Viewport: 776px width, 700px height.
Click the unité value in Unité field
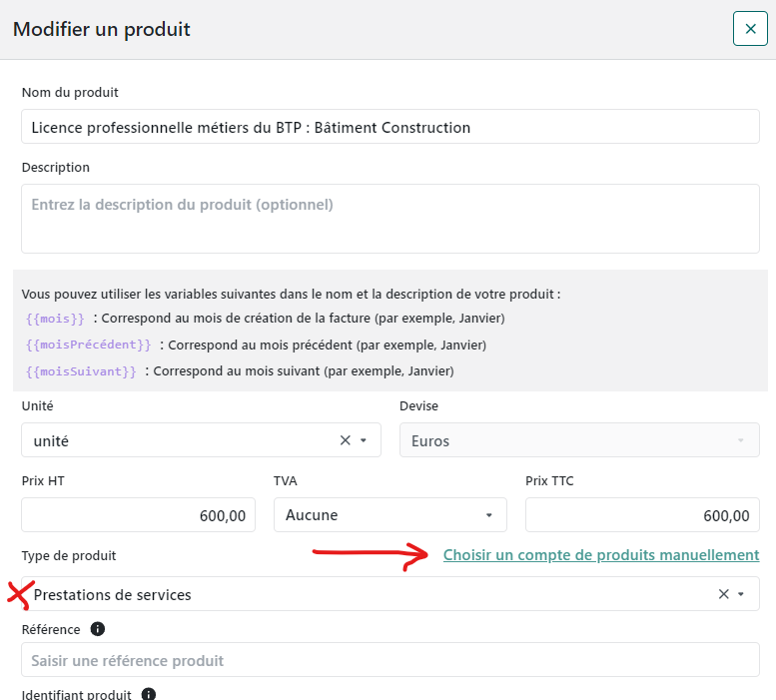coord(51,440)
